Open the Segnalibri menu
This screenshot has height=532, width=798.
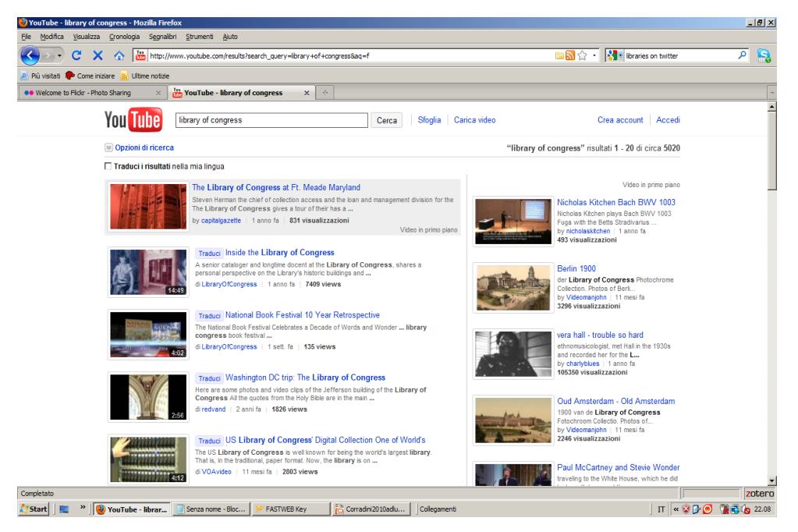(163, 37)
